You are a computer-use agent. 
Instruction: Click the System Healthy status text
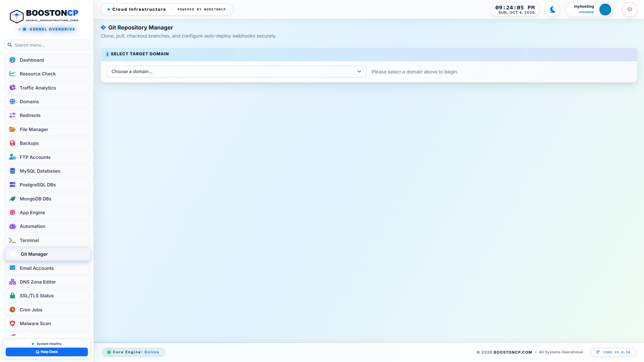click(49, 344)
